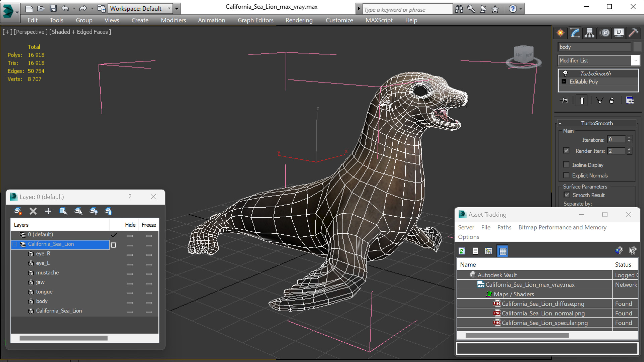Open the Hierarchy command panel tab
The height and width of the screenshot is (362, 644).
(589, 32)
